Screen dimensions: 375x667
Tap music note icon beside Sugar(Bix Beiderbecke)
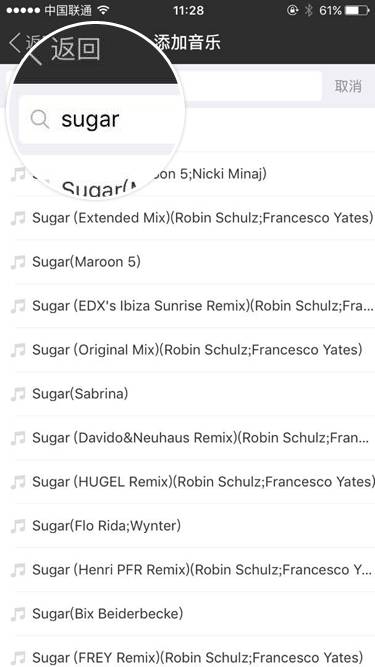click(x=18, y=614)
